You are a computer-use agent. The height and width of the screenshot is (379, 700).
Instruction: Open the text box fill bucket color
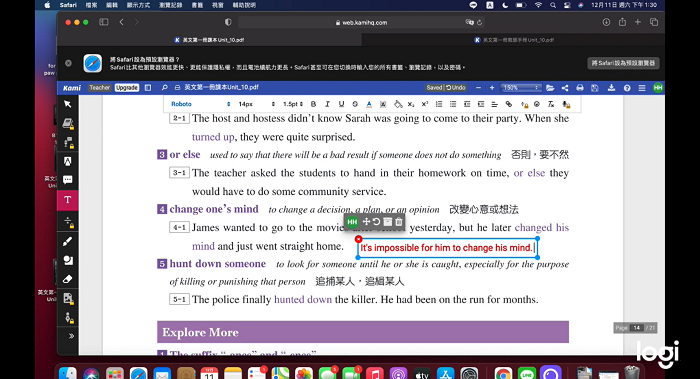coord(397,104)
